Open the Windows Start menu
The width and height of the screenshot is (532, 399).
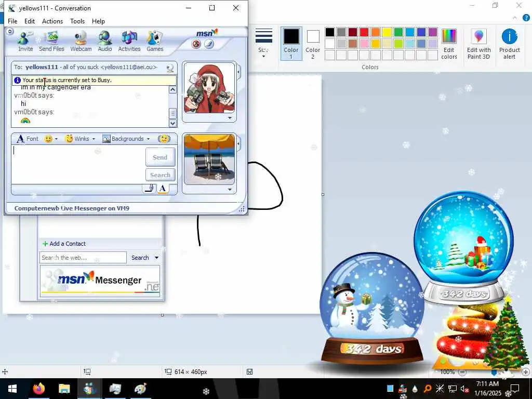[12, 389]
